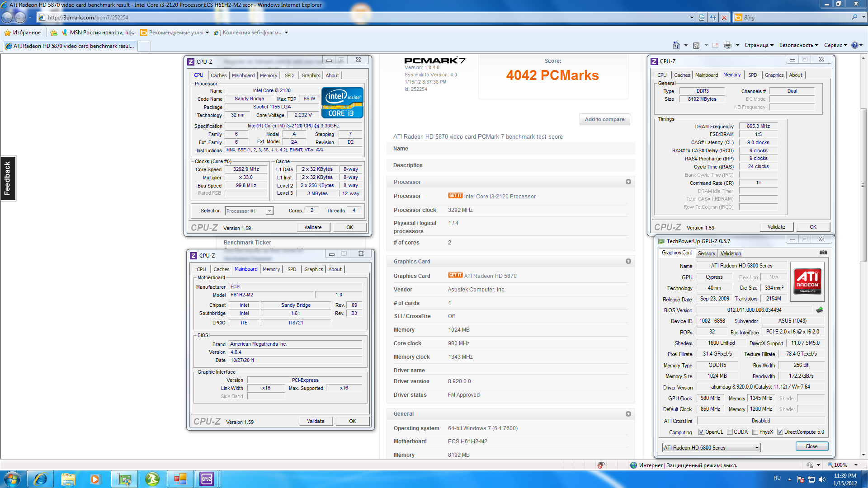Click the Read mail icon in command bar

click(x=715, y=45)
